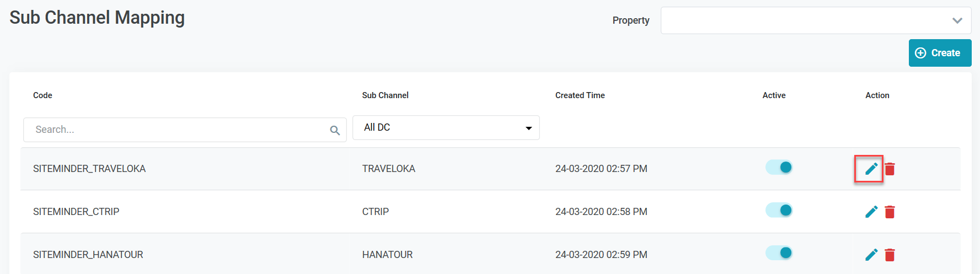This screenshot has height=274, width=980.
Task: Click pencil icon for SITEMINDER_CTRIP row
Action: pos(871,212)
